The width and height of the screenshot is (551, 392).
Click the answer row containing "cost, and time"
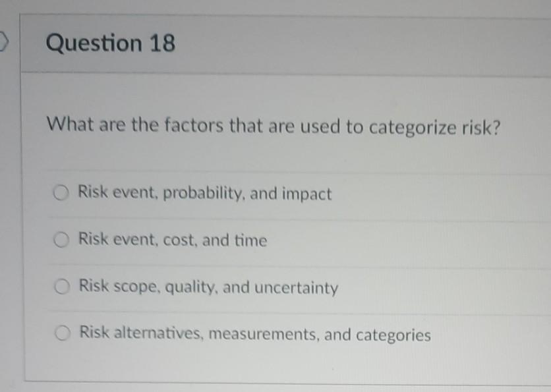coord(173,240)
